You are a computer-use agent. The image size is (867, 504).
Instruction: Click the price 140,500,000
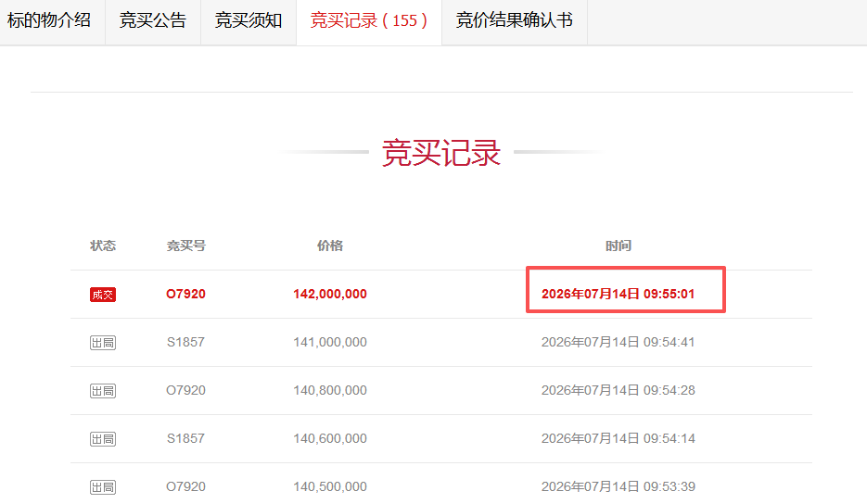(330, 486)
